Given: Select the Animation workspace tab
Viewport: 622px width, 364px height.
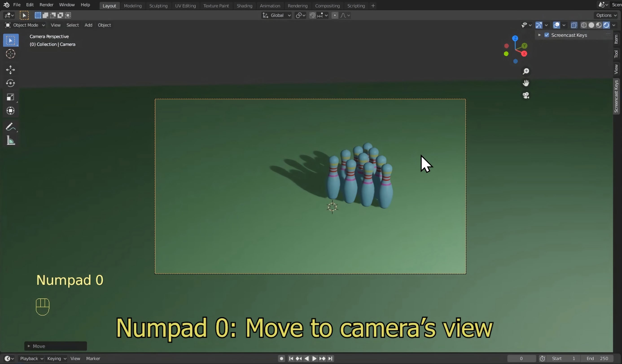Looking at the screenshot, I should (x=270, y=5).
